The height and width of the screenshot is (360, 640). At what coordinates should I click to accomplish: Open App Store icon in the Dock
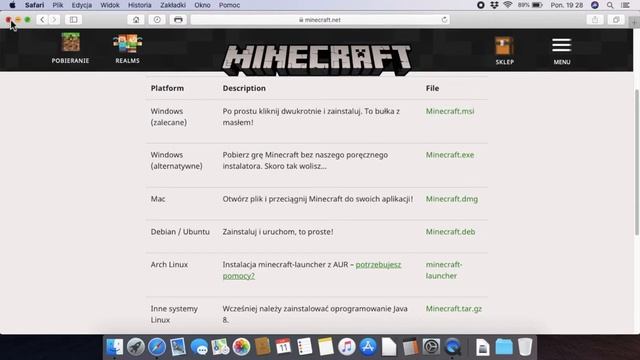368,347
